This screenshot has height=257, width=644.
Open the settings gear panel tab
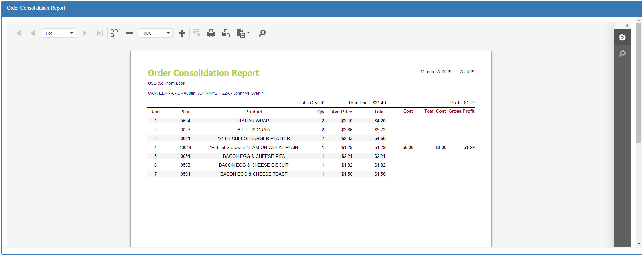[622, 37]
